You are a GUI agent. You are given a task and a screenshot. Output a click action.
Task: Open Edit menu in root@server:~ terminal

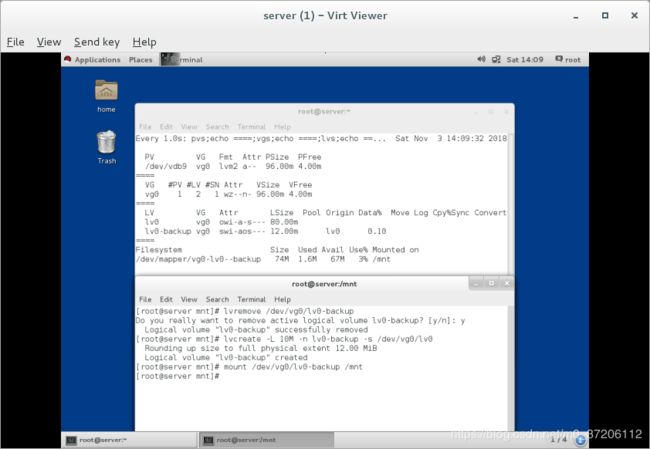166,126
